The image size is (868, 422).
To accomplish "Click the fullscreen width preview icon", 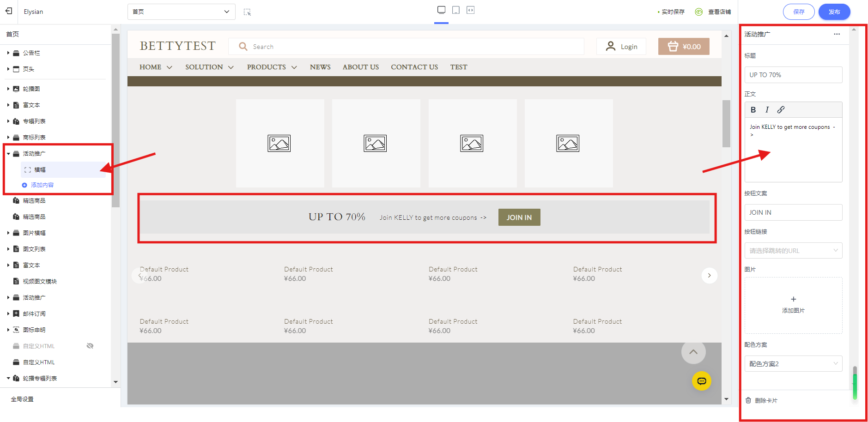I will click(x=470, y=10).
